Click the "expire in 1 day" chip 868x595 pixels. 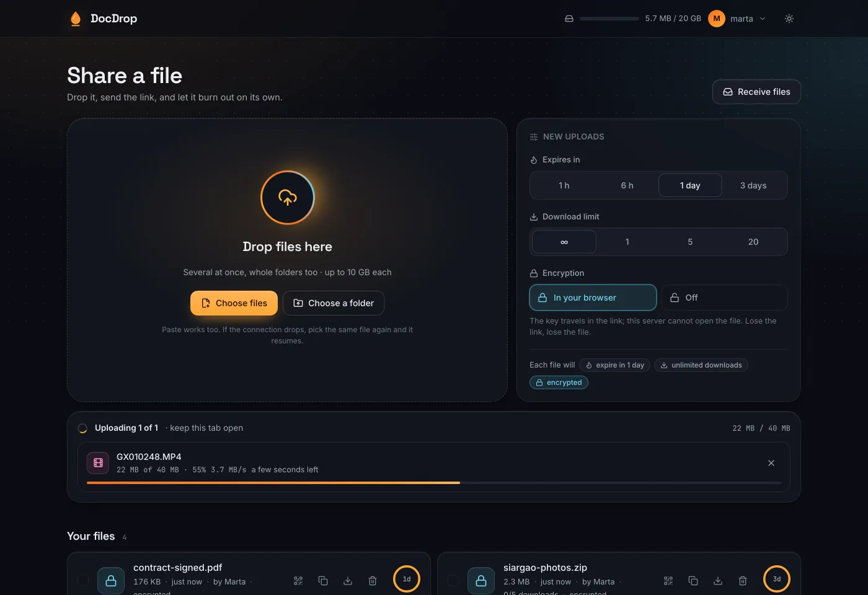pyautogui.click(x=615, y=365)
